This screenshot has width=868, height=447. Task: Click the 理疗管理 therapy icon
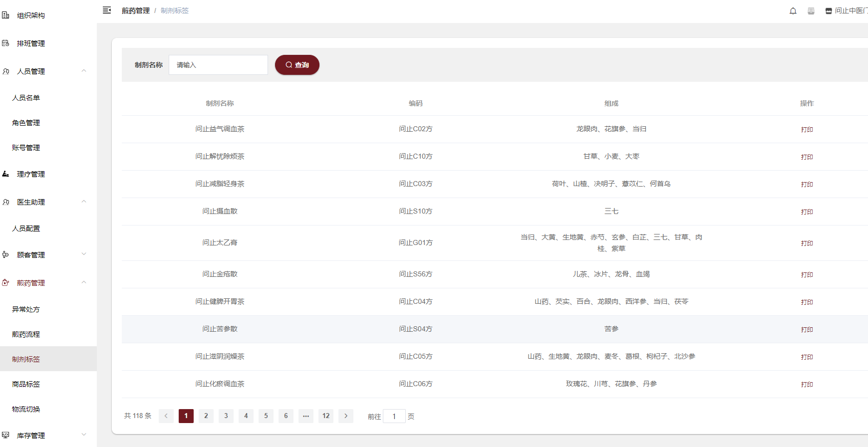click(x=5, y=174)
